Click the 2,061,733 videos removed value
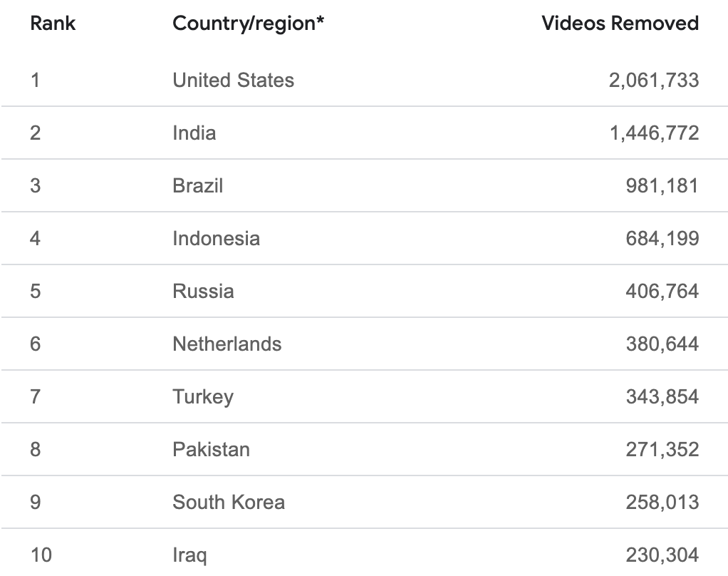This screenshot has width=728, height=576. coord(654,81)
